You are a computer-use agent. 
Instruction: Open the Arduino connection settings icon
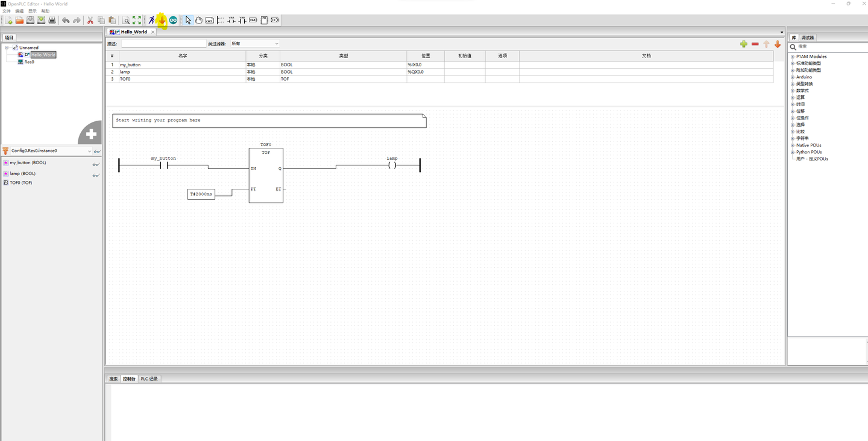(x=174, y=20)
